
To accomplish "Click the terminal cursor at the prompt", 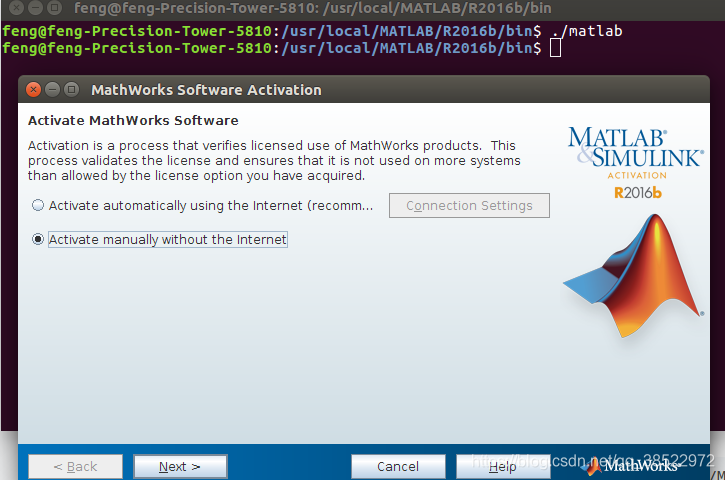I will 555,48.
